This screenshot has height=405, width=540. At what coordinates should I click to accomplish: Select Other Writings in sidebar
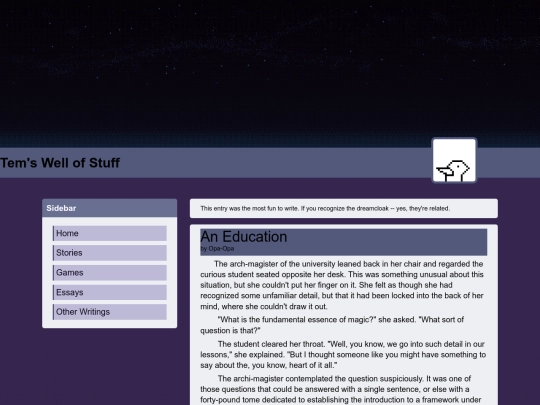(x=110, y=312)
